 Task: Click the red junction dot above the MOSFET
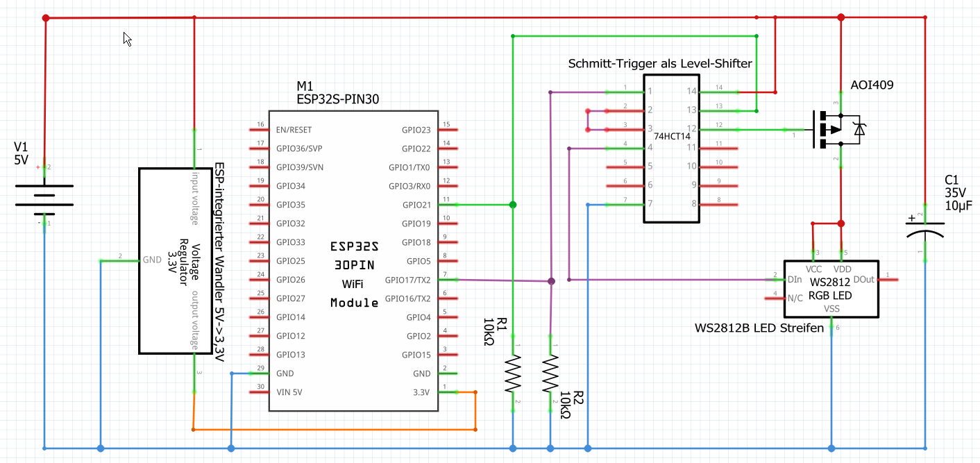pos(840,17)
